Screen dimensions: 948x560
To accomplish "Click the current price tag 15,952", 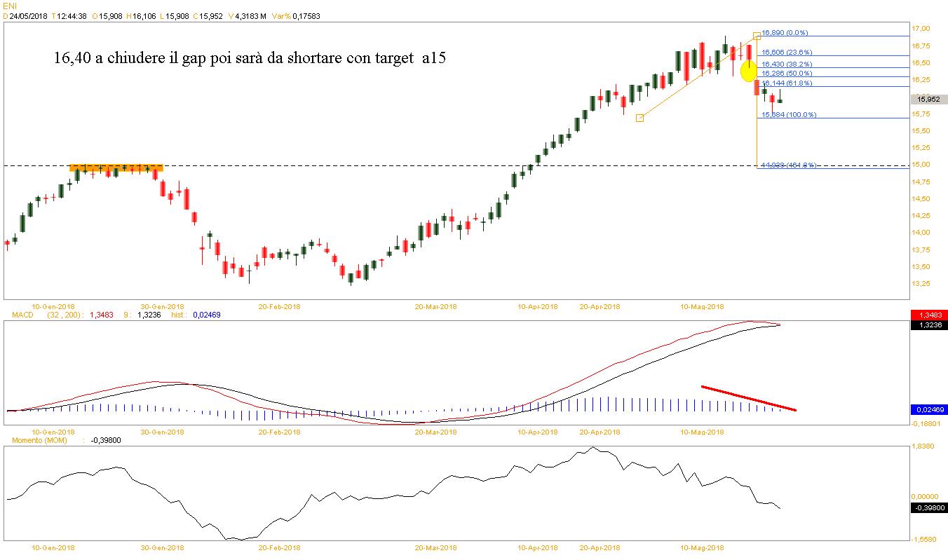I will 928,100.
